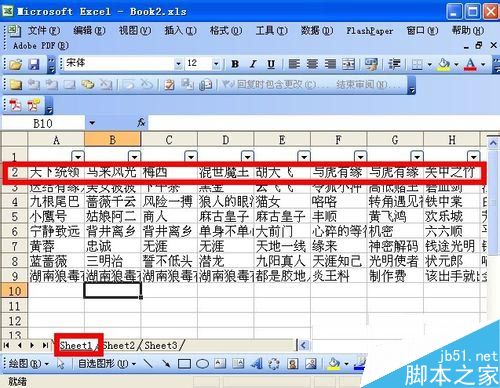
Task: Insert clip art from the drawing toolbar
Action: click(x=293, y=363)
